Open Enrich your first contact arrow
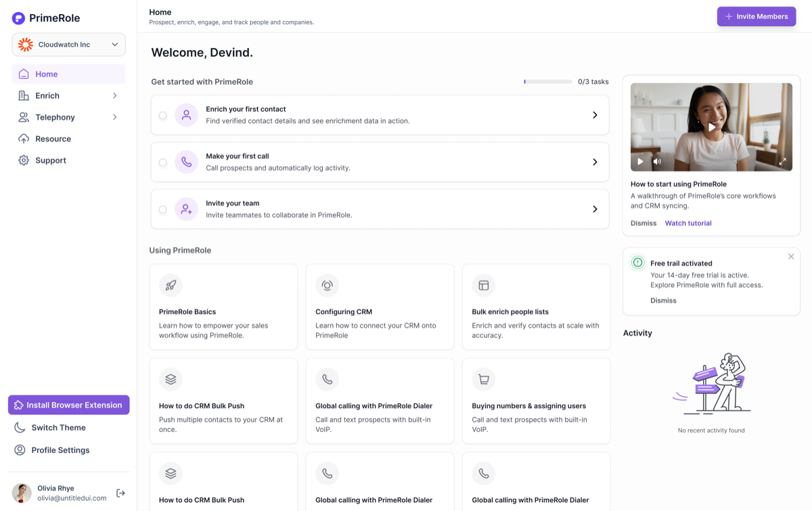This screenshot has height=511, width=812. tap(595, 115)
